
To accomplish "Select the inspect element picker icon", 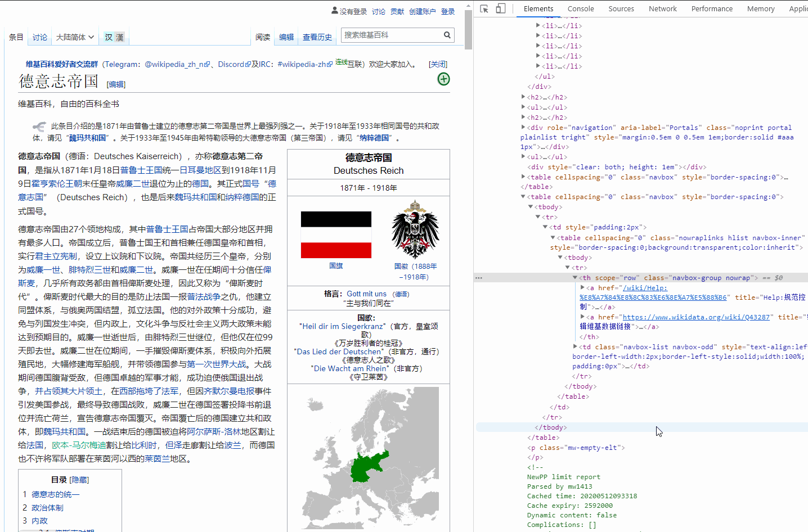I will [x=484, y=8].
